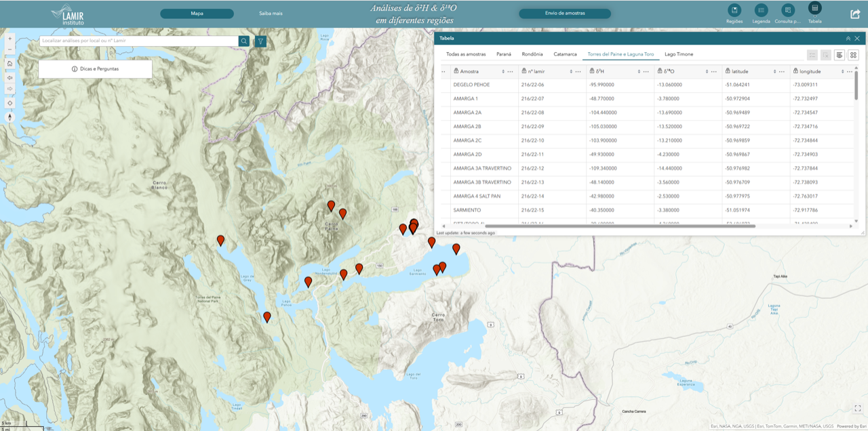Click the search magnifier button
Viewport: 868px width, 431px height.
(244, 41)
